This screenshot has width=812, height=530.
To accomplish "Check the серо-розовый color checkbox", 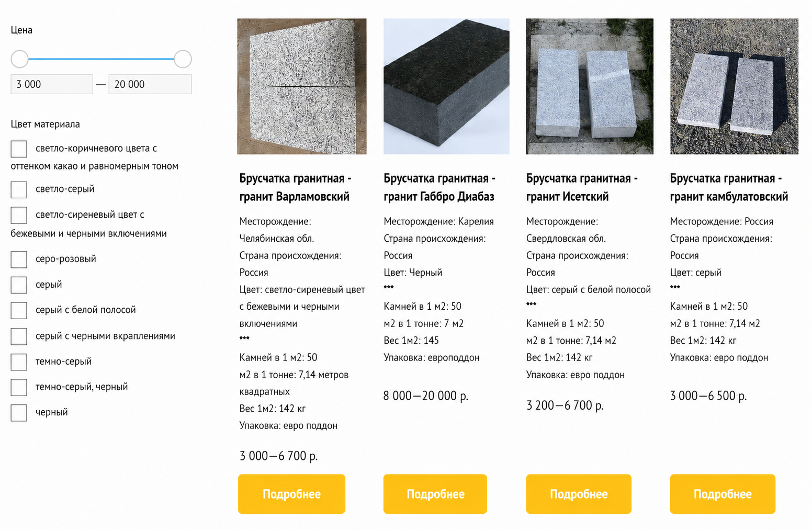I will click(19, 260).
